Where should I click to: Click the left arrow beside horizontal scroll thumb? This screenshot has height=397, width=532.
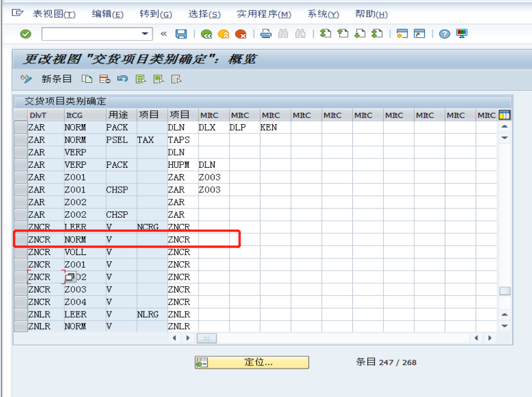[x=174, y=338]
